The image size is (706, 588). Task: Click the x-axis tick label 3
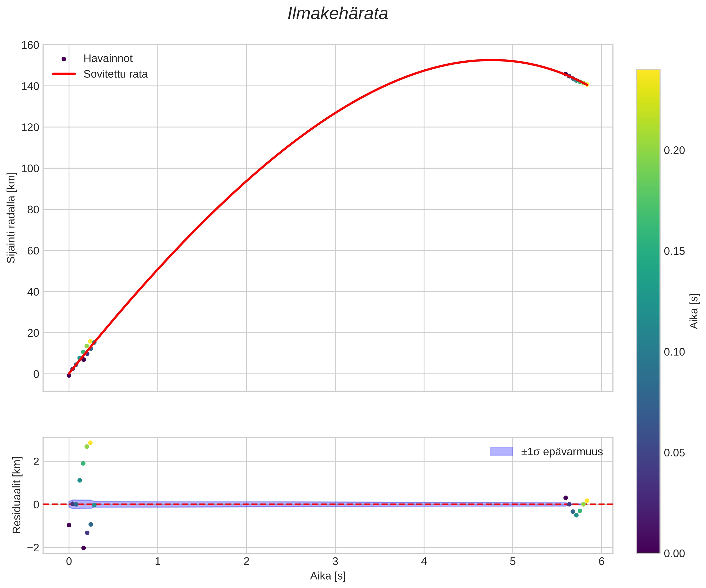click(335, 562)
